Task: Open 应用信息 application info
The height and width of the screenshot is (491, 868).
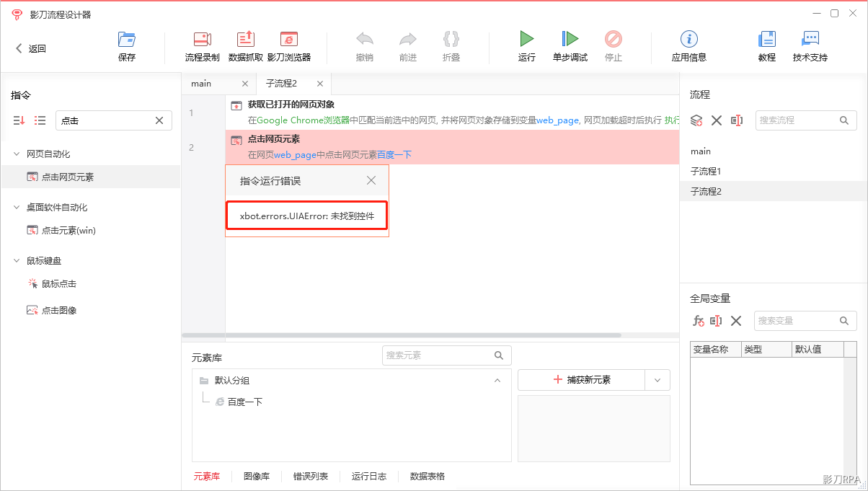Action: point(689,40)
